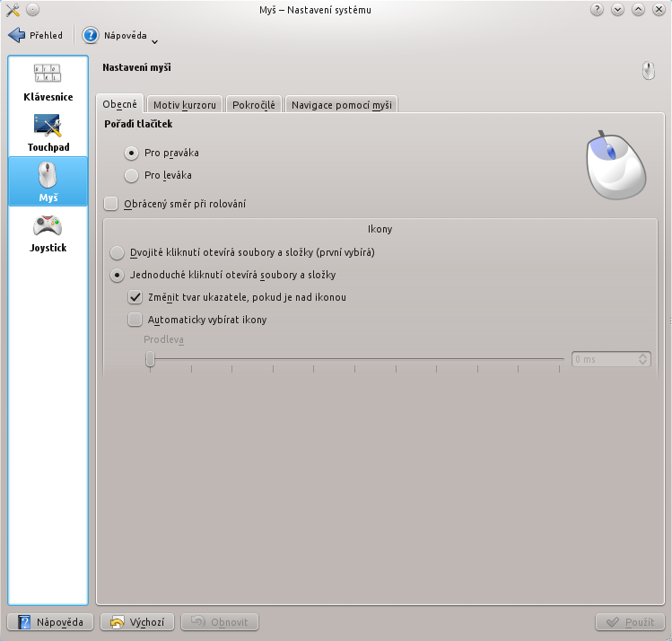This screenshot has height=641, width=672.
Task: Open the Touchpad settings module
Action: click(x=48, y=133)
